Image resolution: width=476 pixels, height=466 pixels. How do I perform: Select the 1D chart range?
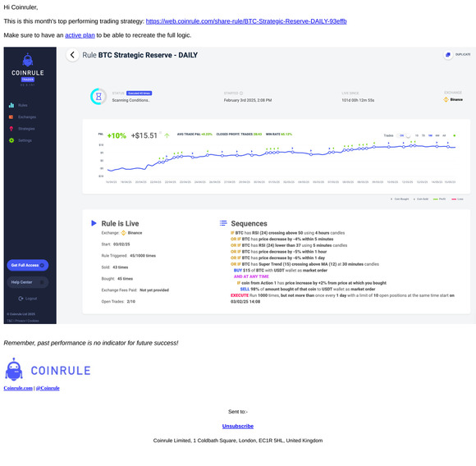pos(417,135)
